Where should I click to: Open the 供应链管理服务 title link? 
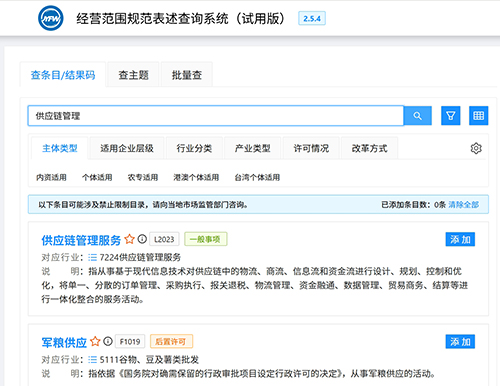[x=81, y=240]
